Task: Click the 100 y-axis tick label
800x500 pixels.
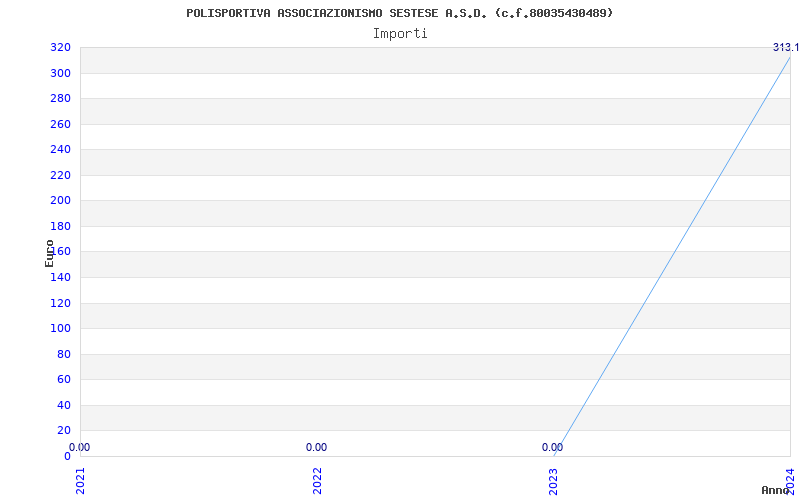Action: (60, 329)
